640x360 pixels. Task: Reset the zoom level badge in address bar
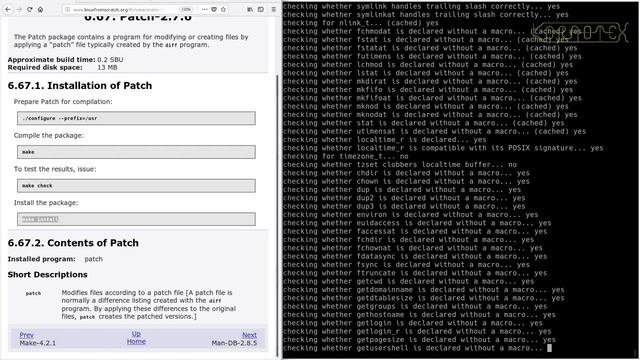coord(186,9)
